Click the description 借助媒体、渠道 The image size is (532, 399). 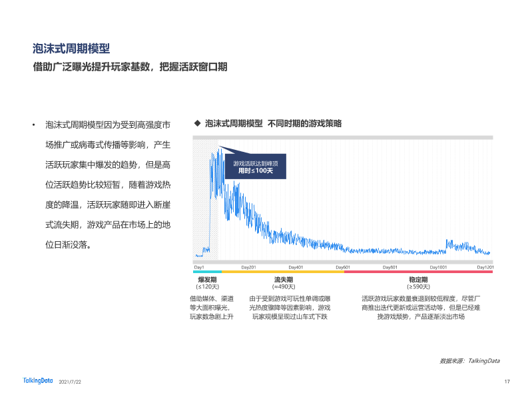coord(212,298)
